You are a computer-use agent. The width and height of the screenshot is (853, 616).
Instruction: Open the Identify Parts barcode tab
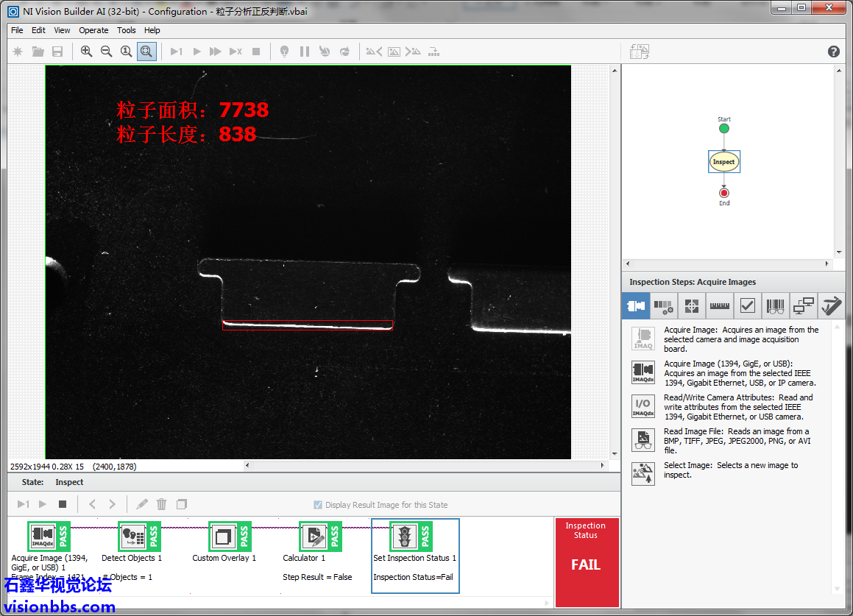click(775, 305)
